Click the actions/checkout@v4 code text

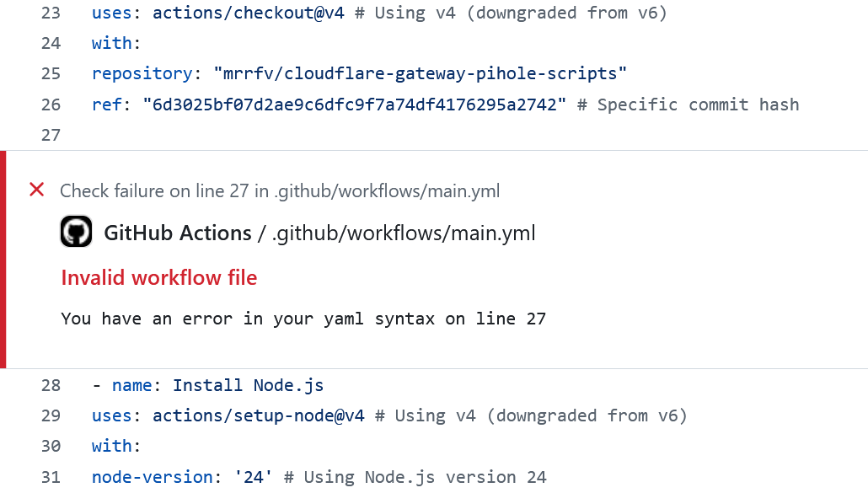point(249,13)
